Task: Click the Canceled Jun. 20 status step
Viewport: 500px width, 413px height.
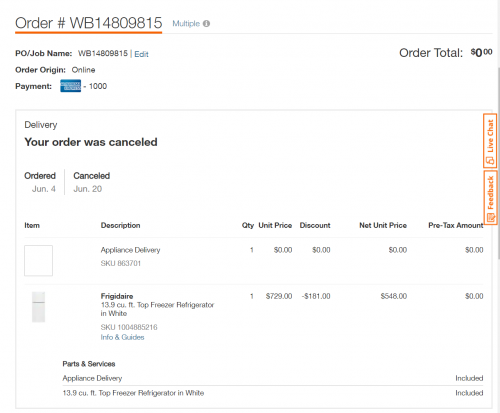Action: click(x=91, y=182)
